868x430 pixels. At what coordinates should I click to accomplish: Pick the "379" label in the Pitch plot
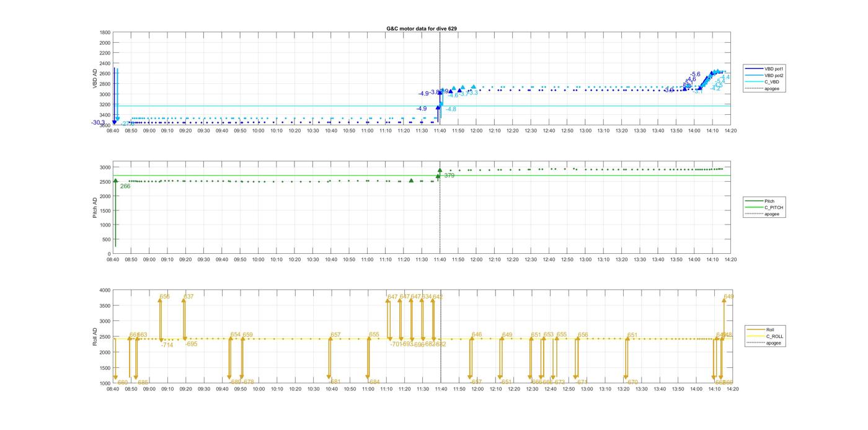pos(449,176)
